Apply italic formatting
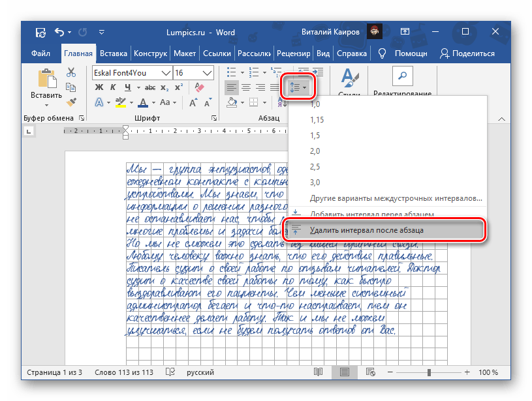Viewport: 532px width, 401px height. click(113, 87)
